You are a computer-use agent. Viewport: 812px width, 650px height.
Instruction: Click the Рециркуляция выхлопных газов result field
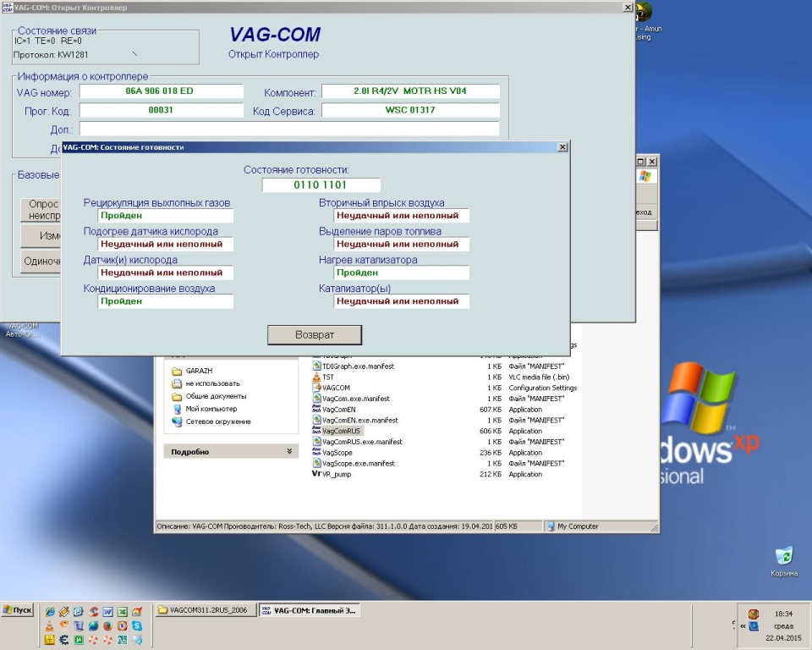tap(165, 216)
